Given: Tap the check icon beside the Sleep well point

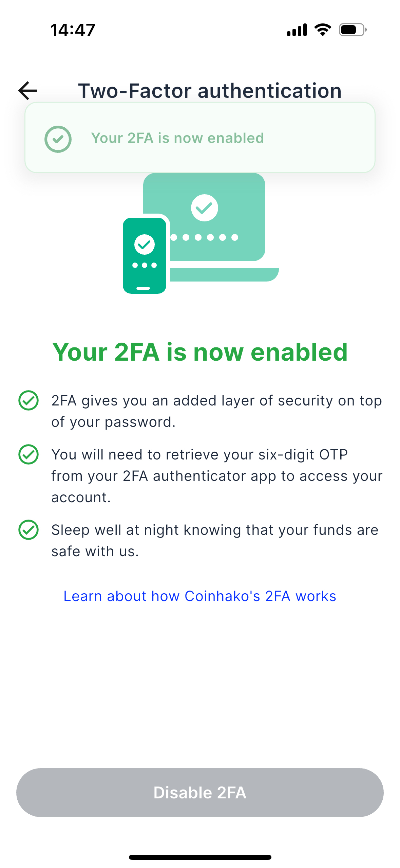Looking at the screenshot, I should coord(28,530).
